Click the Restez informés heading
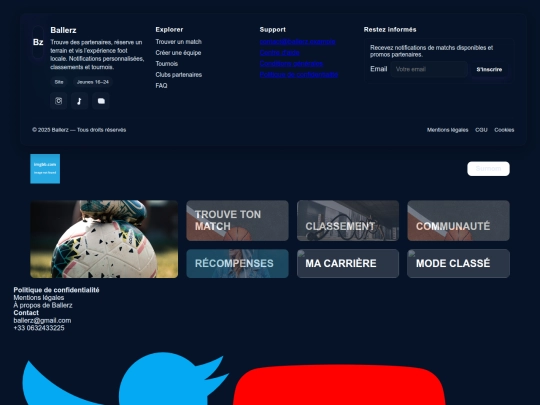Viewport: 540px width, 405px height. tap(390, 30)
